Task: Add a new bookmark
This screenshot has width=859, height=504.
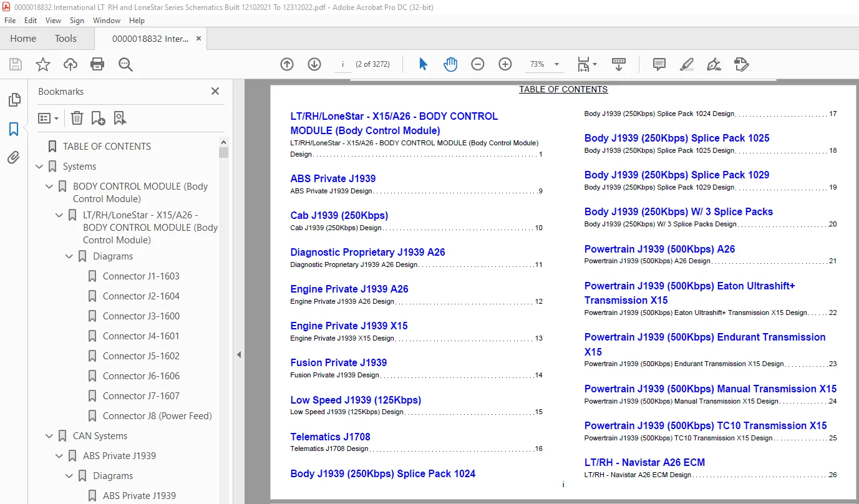Action: pyautogui.click(x=98, y=118)
